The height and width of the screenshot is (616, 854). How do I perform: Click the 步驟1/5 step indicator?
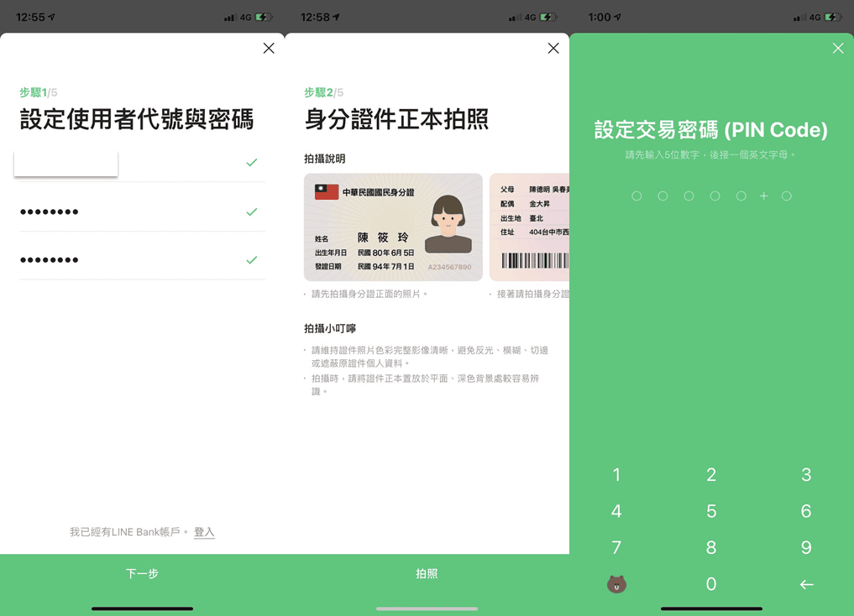click(x=38, y=92)
